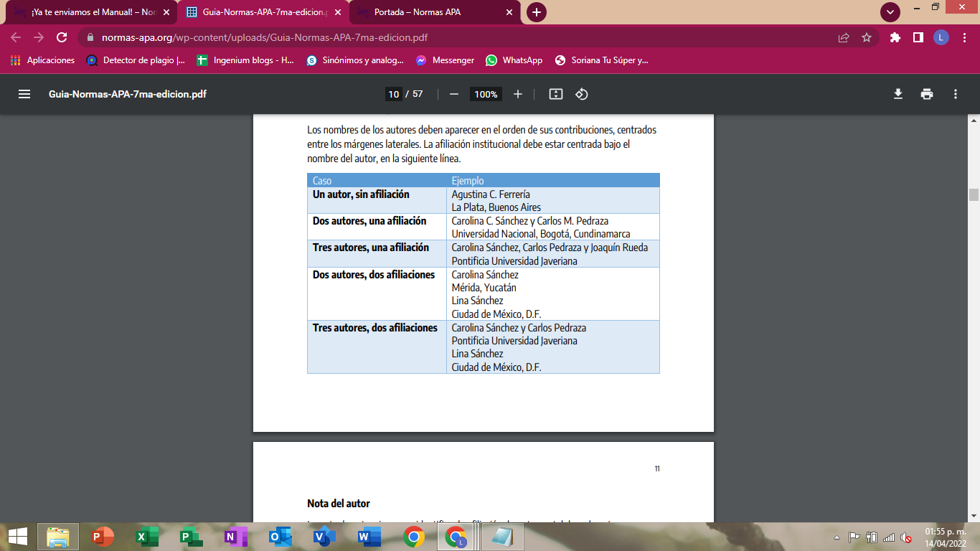This screenshot has height=551, width=980.
Task: Open the Aplicaciones bookmark
Action: [x=43, y=60]
